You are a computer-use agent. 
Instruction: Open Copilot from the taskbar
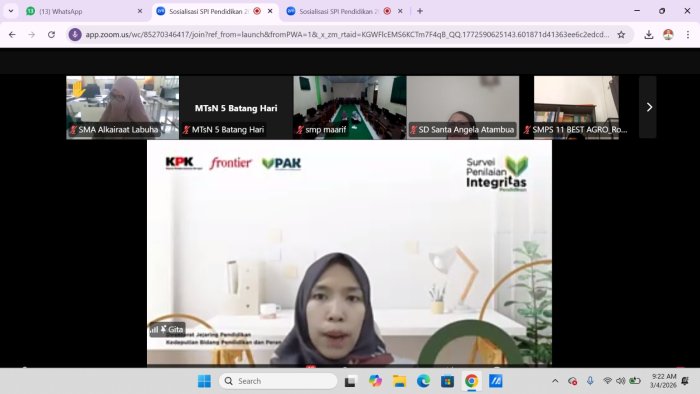[x=375, y=381]
